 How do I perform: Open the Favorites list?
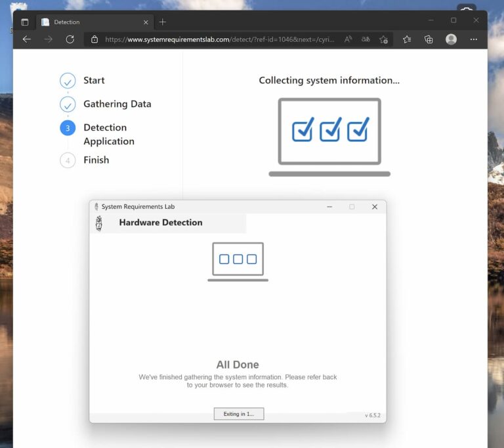tap(407, 39)
